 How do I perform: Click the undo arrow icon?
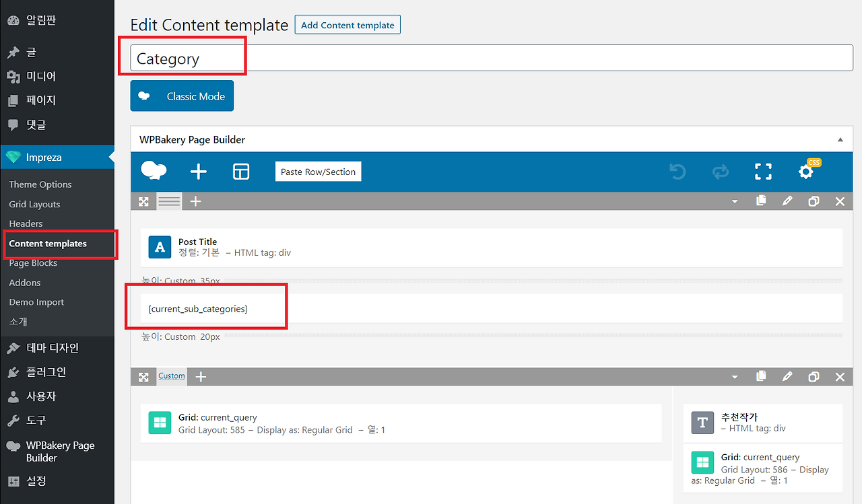[x=677, y=172]
